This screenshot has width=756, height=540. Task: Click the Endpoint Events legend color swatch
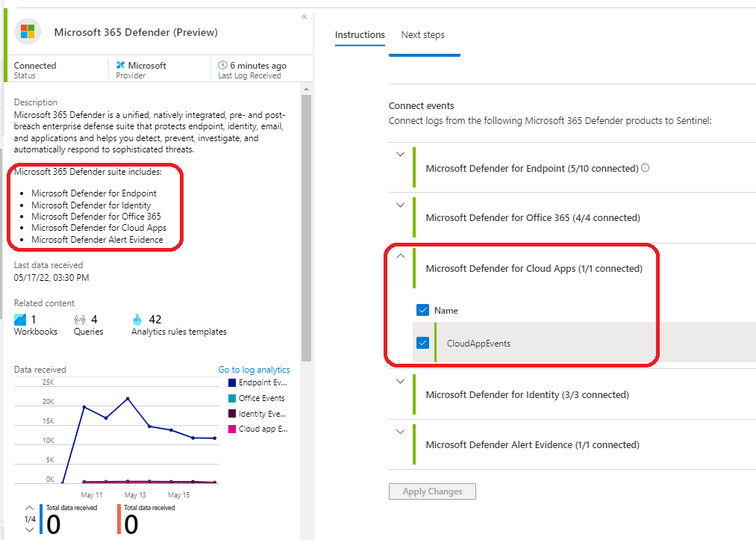pos(231,382)
